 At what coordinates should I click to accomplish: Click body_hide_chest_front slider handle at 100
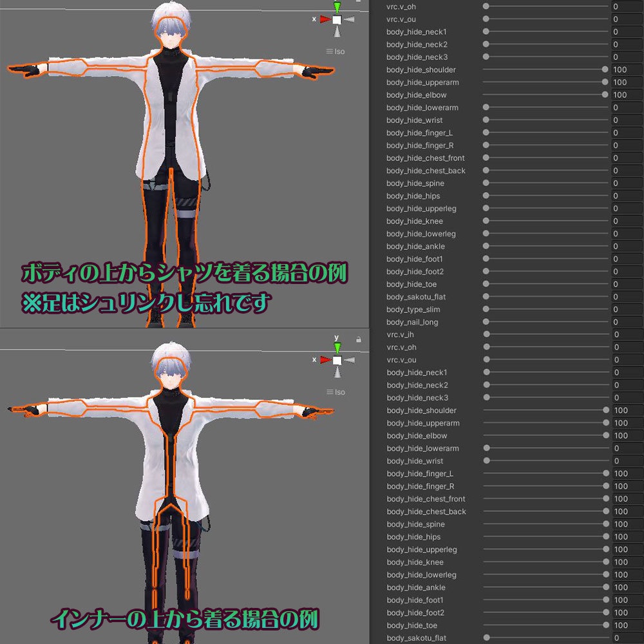click(x=606, y=498)
